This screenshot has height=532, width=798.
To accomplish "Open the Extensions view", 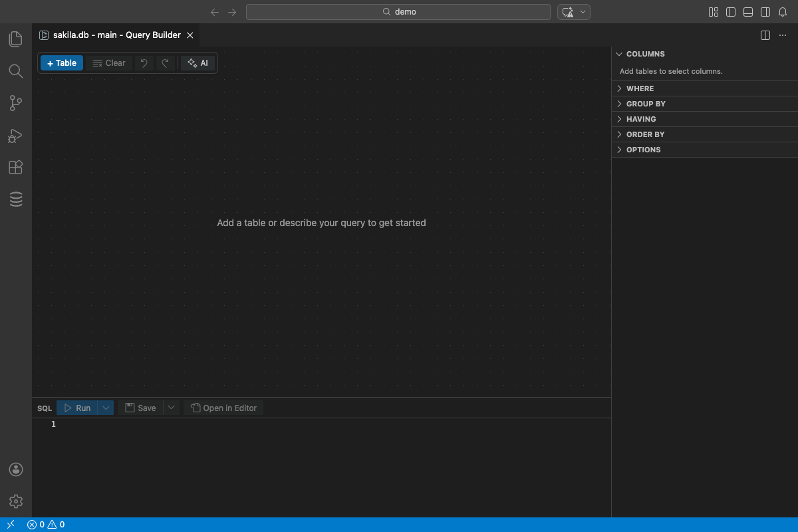I will tap(15, 167).
